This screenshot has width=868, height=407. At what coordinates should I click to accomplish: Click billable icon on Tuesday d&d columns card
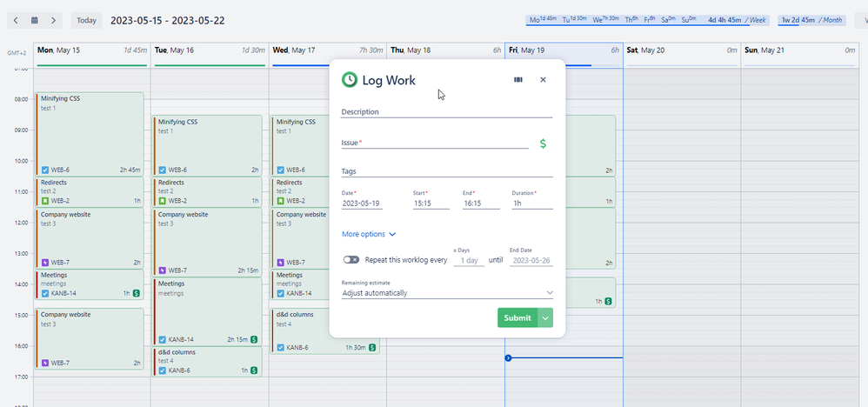[254, 370]
